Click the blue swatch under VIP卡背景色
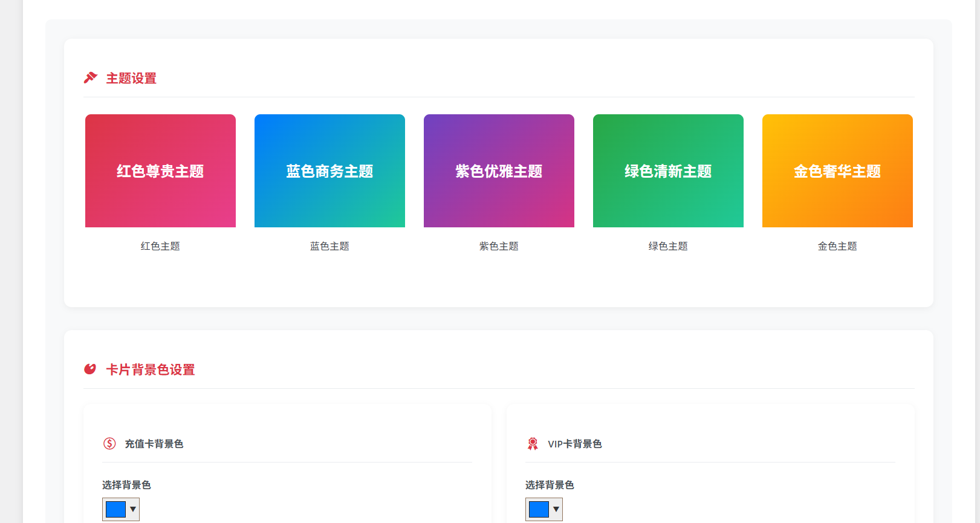This screenshot has width=980, height=523. click(x=539, y=509)
